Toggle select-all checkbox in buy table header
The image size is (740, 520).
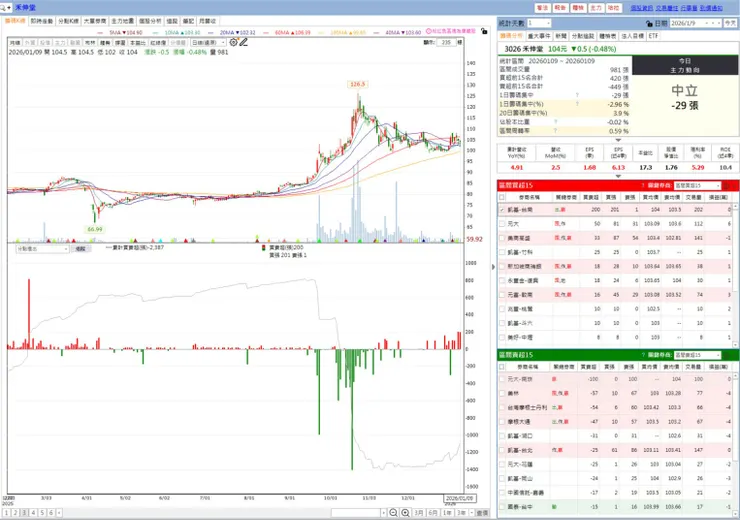click(502, 197)
